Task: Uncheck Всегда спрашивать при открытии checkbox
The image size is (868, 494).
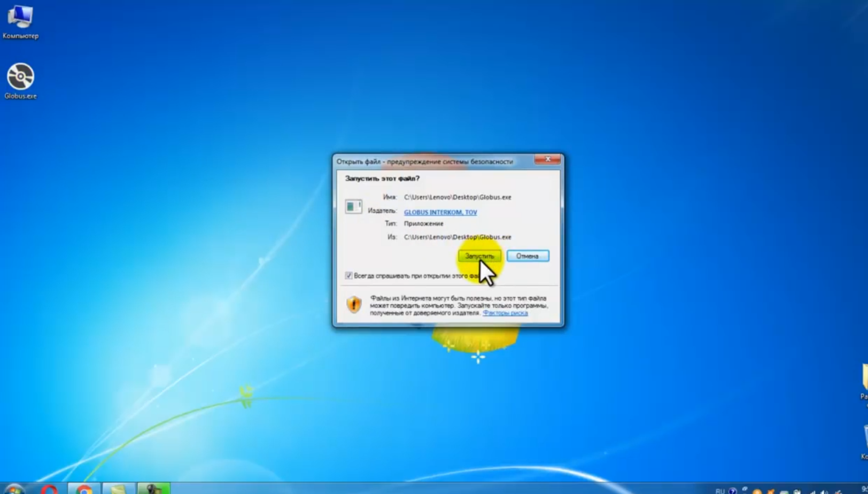Action: tap(348, 276)
